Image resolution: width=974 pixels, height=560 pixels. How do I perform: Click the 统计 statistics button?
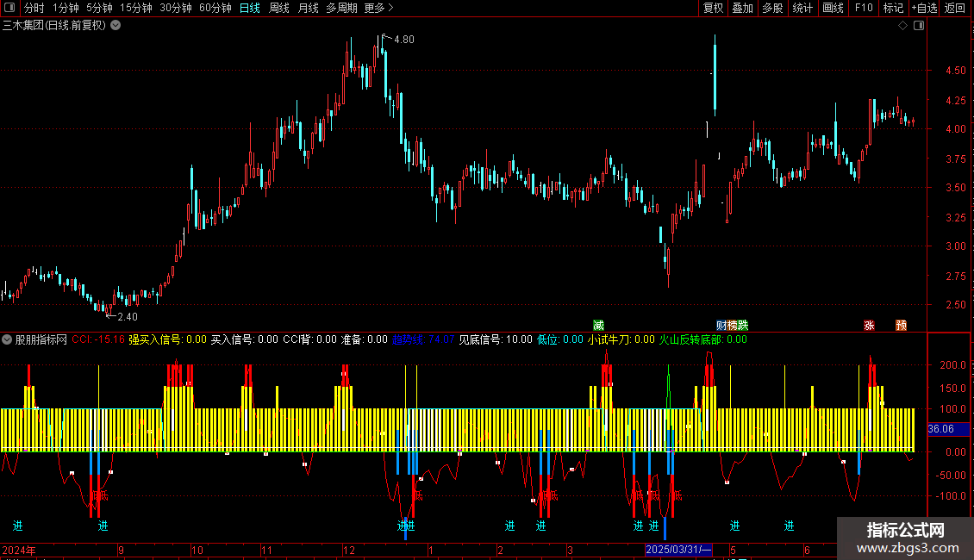tap(802, 8)
